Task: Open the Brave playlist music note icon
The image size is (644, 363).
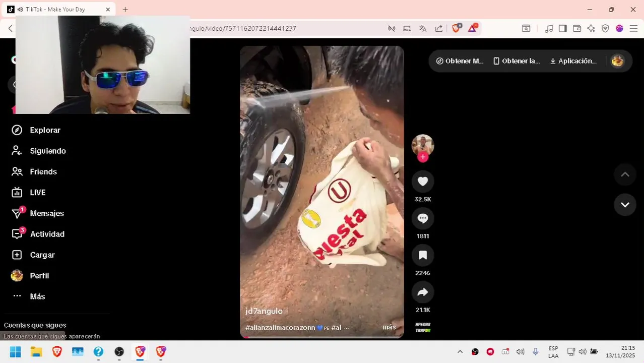Action: [x=549, y=28]
